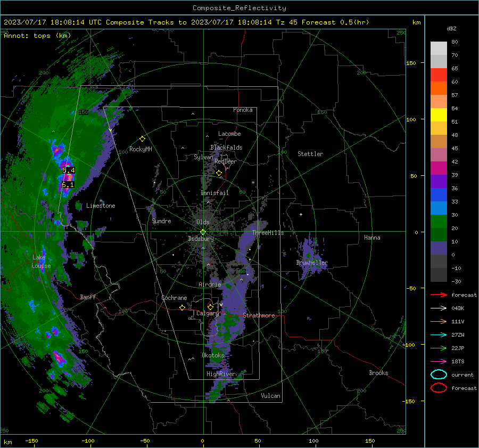479x448 pixels.
Task: Click the Composite_Reflectivity title
Action: point(239,8)
